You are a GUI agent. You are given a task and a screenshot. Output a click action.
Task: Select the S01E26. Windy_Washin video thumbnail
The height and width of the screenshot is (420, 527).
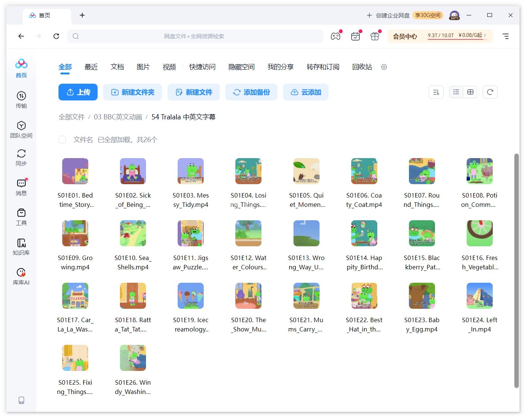click(x=133, y=358)
